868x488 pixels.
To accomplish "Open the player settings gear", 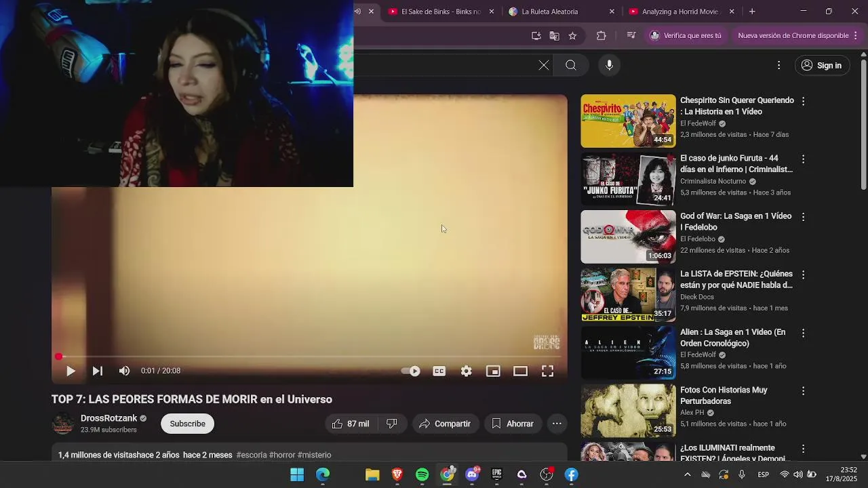I will (467, 371).
